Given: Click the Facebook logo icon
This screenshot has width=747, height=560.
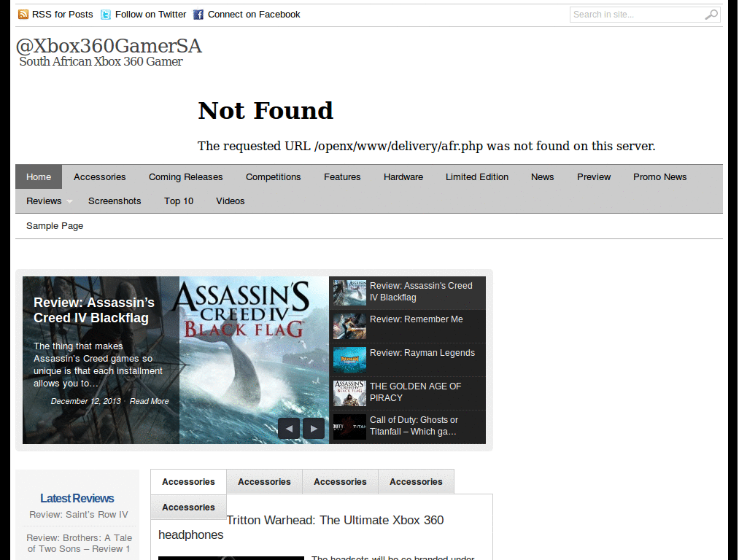Looking at the screenshot, I should [x=198, y=15].
